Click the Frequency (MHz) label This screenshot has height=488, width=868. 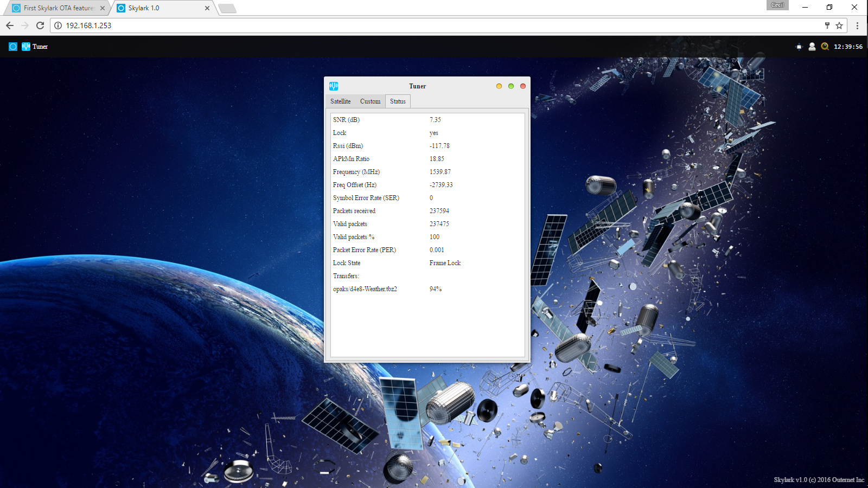pyautogui.click(x=356, y=172)
